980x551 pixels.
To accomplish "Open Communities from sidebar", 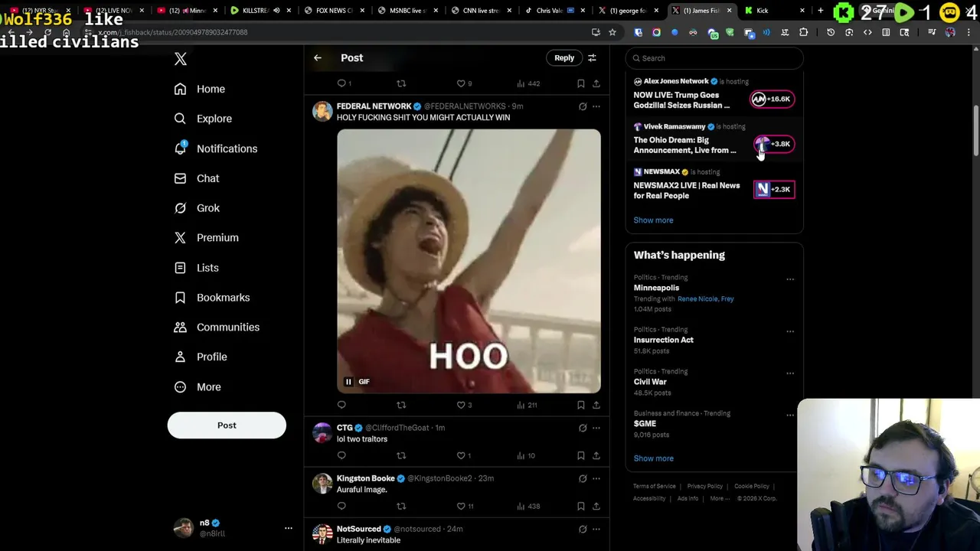I will click(217, 328).
